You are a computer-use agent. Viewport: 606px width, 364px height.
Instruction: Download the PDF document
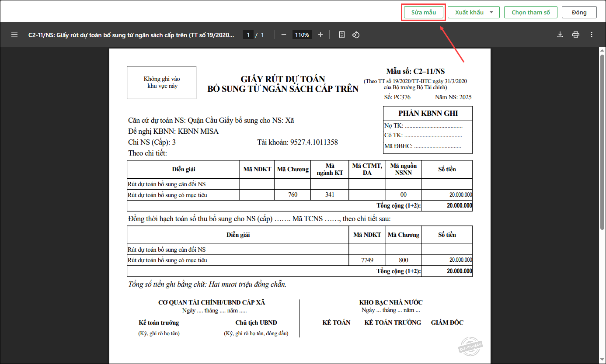pyautogui.click(x=560, y=35)
